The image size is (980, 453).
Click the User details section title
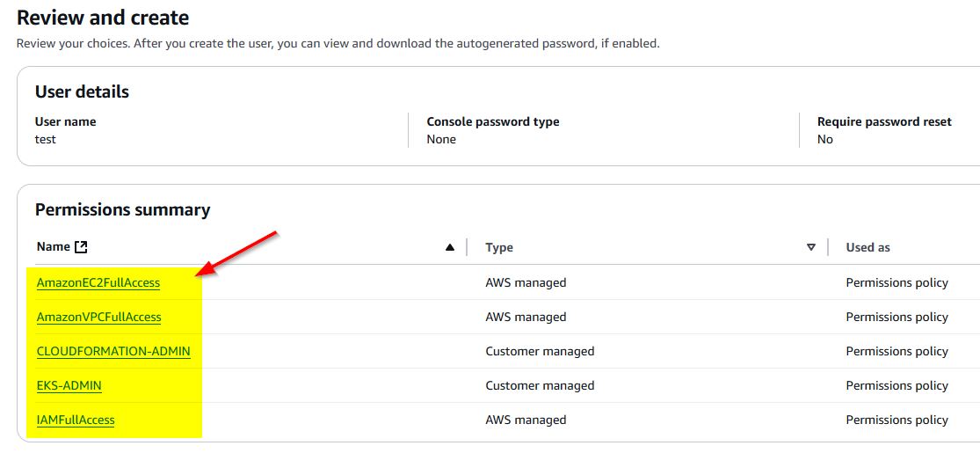coord(82,91)
